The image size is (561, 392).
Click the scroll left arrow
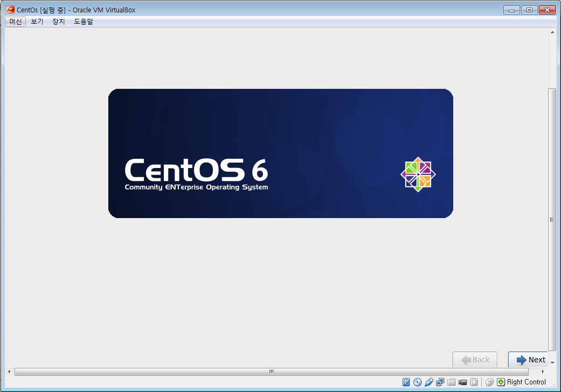pyautogui.click(x=9, y=372)
